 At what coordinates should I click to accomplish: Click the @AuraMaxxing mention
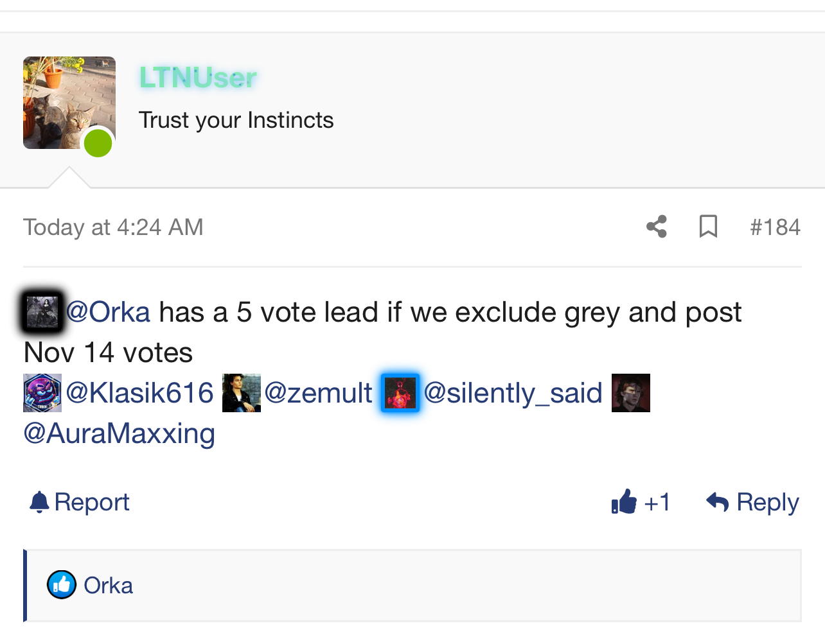[120, 433]
